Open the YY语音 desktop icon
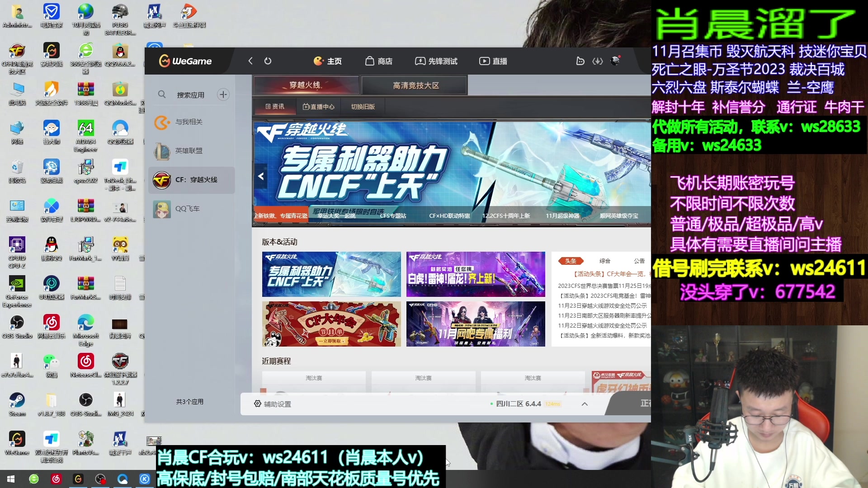868x488 pixels. click(120, 249)
